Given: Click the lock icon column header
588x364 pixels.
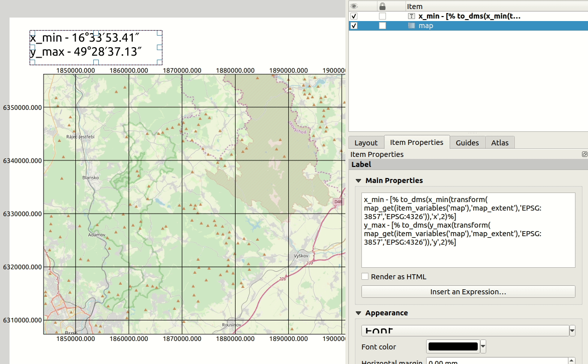Looking at the screenshot, I should 382,6.
